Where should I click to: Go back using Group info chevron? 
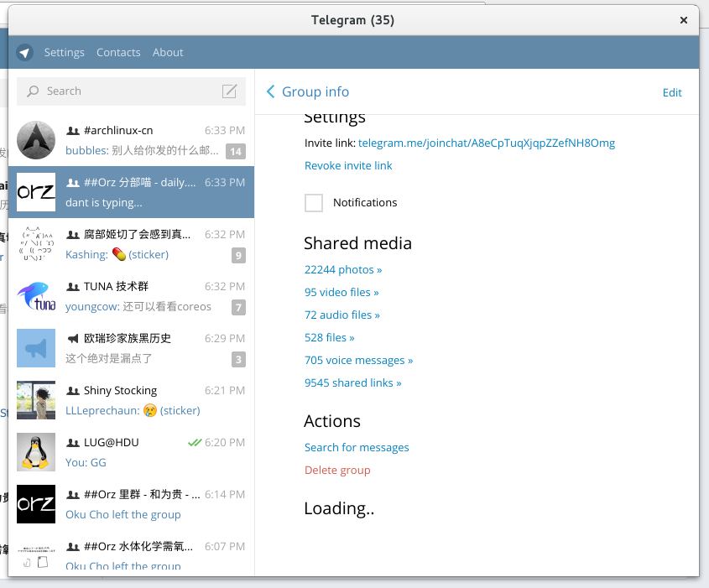click(270, 91)
